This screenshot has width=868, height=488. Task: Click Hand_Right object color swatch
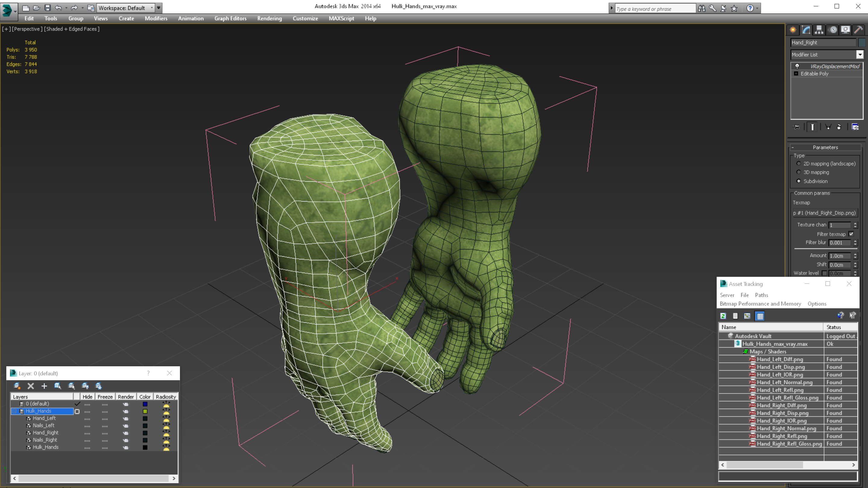(862, 42)
